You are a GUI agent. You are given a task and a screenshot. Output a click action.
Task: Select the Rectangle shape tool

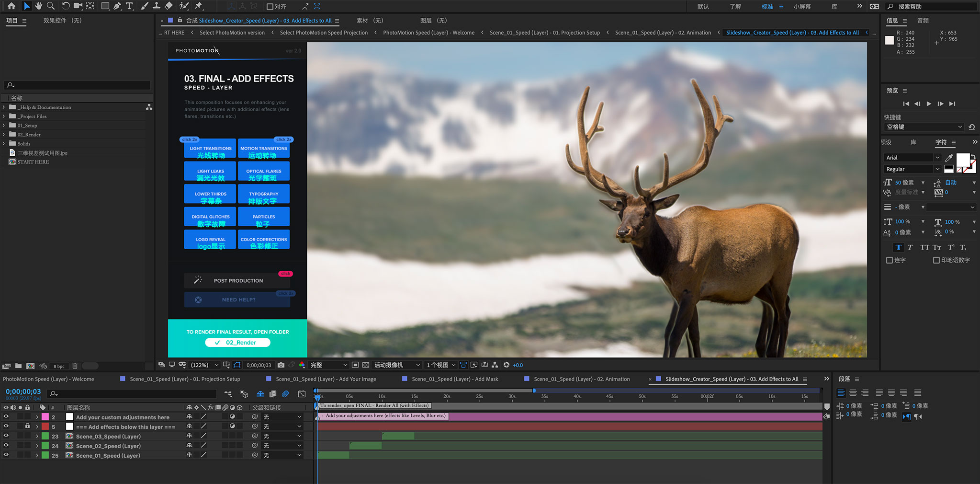105,6
